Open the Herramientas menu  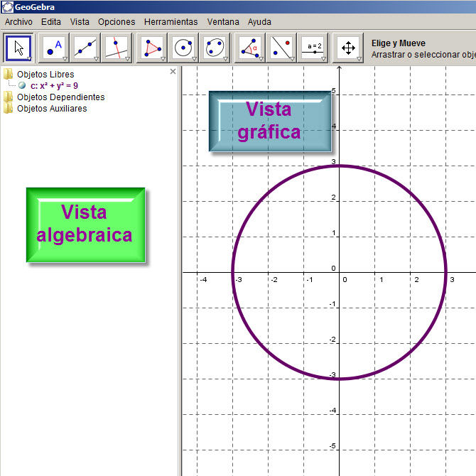[x=171, y=22]
